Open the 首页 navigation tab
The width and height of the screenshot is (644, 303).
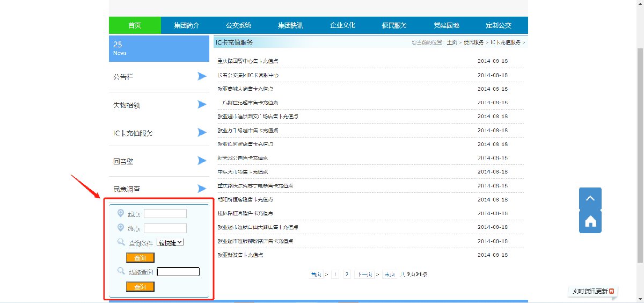click(135, 25)
